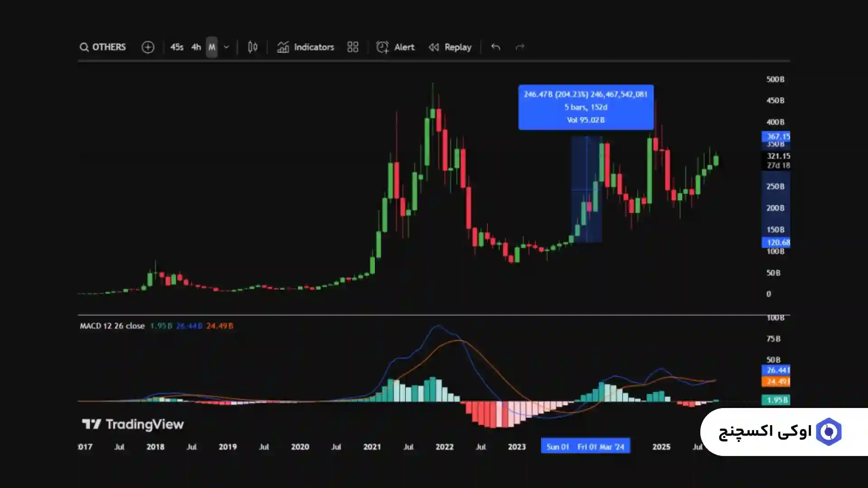Screen dimensions: 868x488
Task: Click the Indicators chart icon
Action: pos(283,47)
